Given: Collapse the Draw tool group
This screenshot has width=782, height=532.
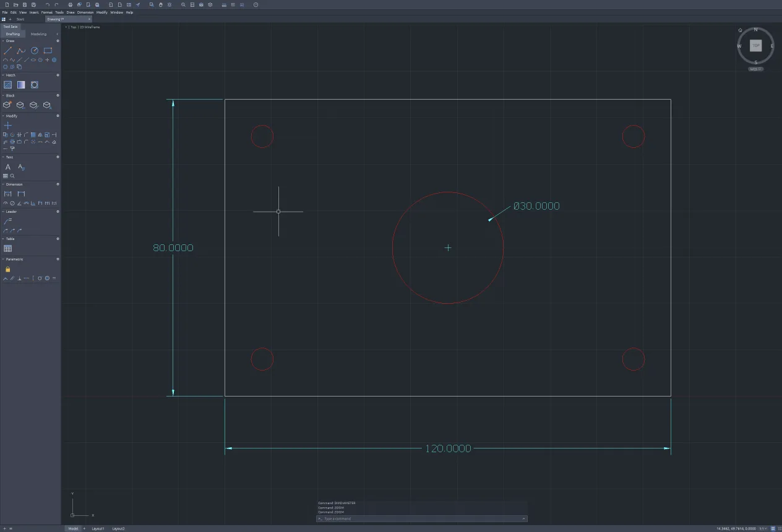Looking at the screenshot, I should pos(3,41).
